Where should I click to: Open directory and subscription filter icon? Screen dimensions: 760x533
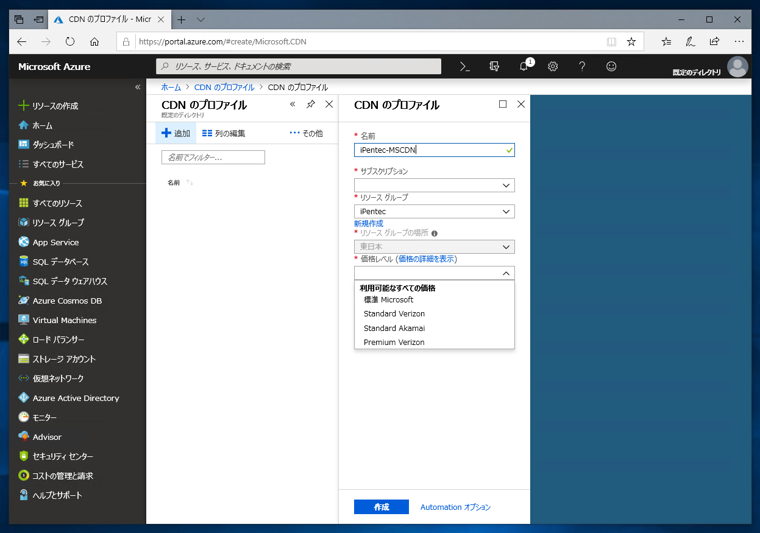[494, 66]
